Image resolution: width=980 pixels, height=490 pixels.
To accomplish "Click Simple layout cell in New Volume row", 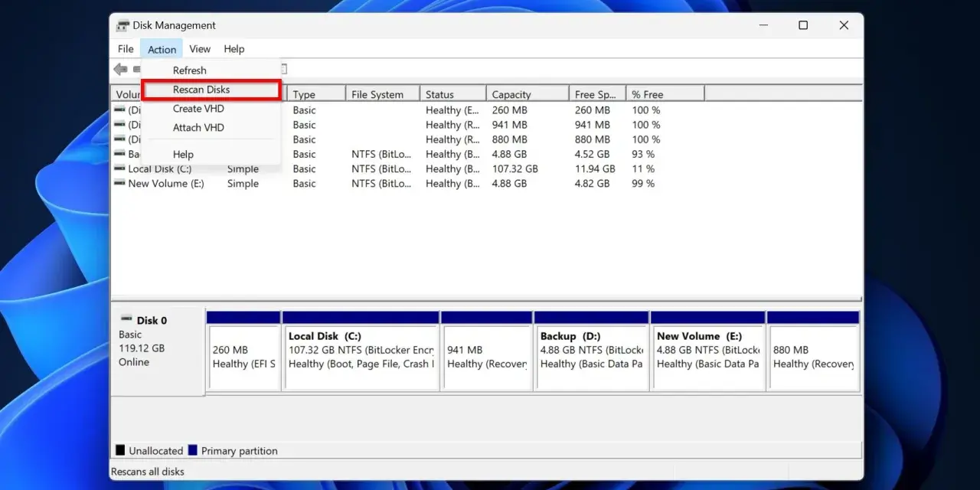I will (x=243, y=183).
